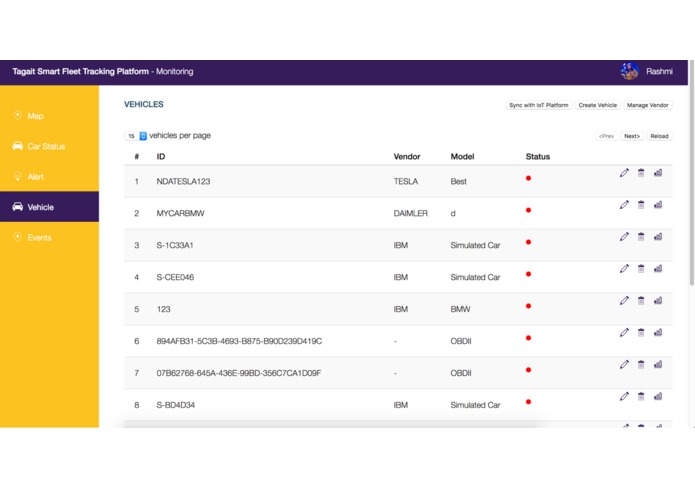Click the S-CEE046 vehicle ID

coord(175,277)
